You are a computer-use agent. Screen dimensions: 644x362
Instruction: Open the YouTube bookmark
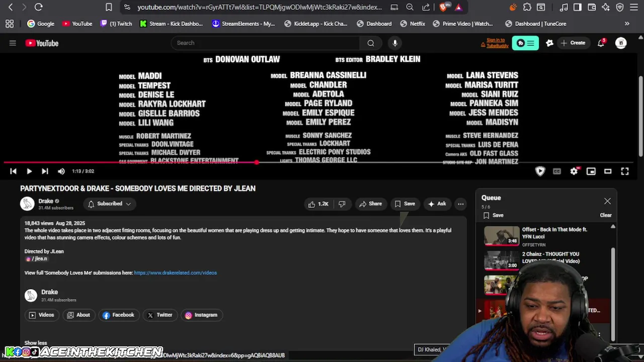[x=77, y=24]
